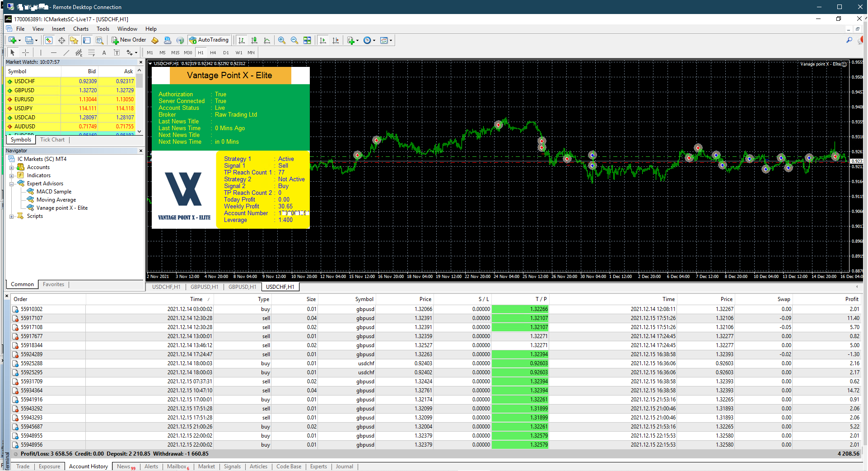Toggle the Data Window crosshair icon
Screen dimensions: 868x471
(x=61, y=40)
